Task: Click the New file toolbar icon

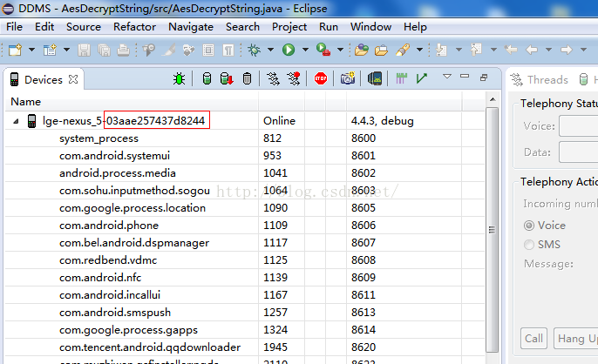Action: coord(15,50)
